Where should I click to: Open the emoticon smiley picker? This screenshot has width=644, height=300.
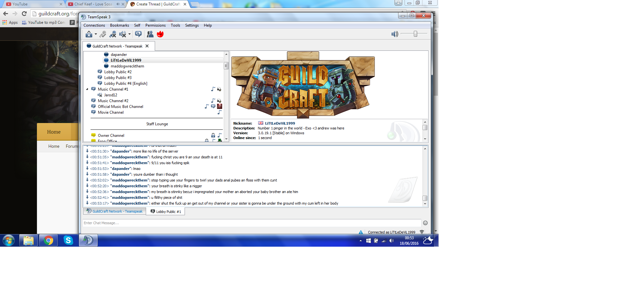425,223
